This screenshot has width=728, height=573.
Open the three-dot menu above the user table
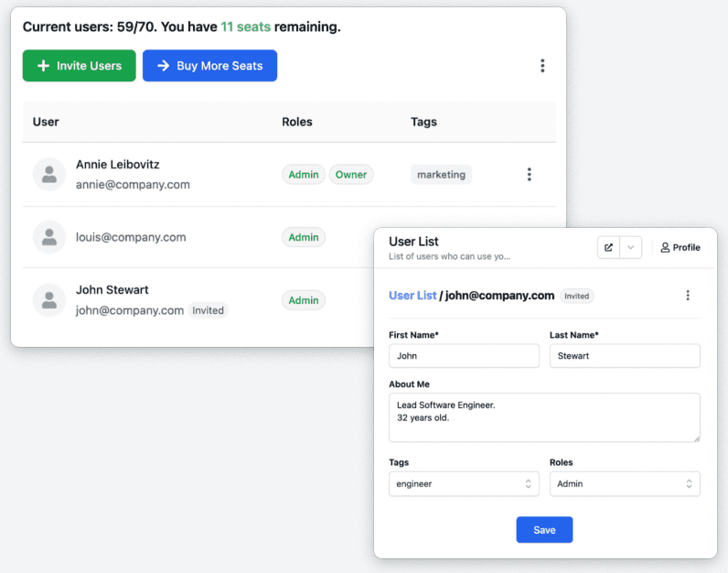pos(542,66)
